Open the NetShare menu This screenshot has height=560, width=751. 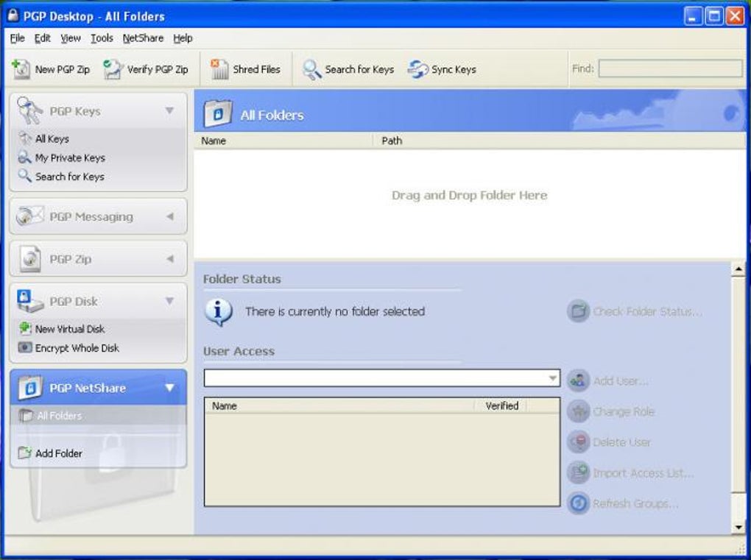[x=143, y=38]
